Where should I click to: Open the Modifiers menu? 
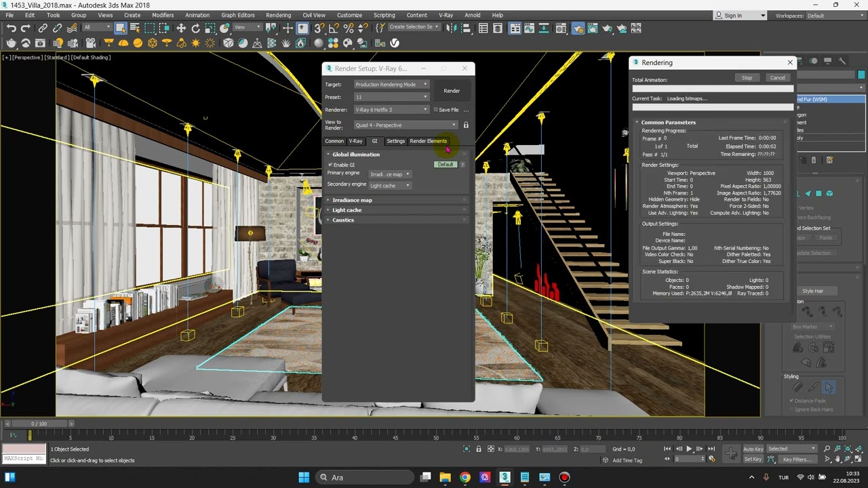pyautogui.click(x=163, y=15)
